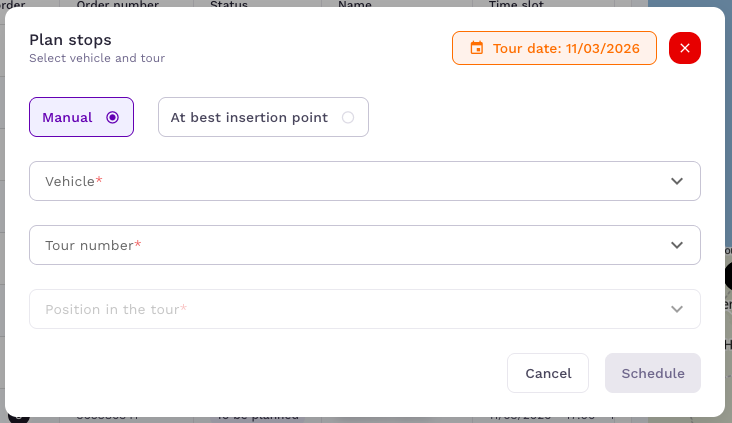
Task: Click the calendar icon beside Tour date
Action: coord(477,48)
